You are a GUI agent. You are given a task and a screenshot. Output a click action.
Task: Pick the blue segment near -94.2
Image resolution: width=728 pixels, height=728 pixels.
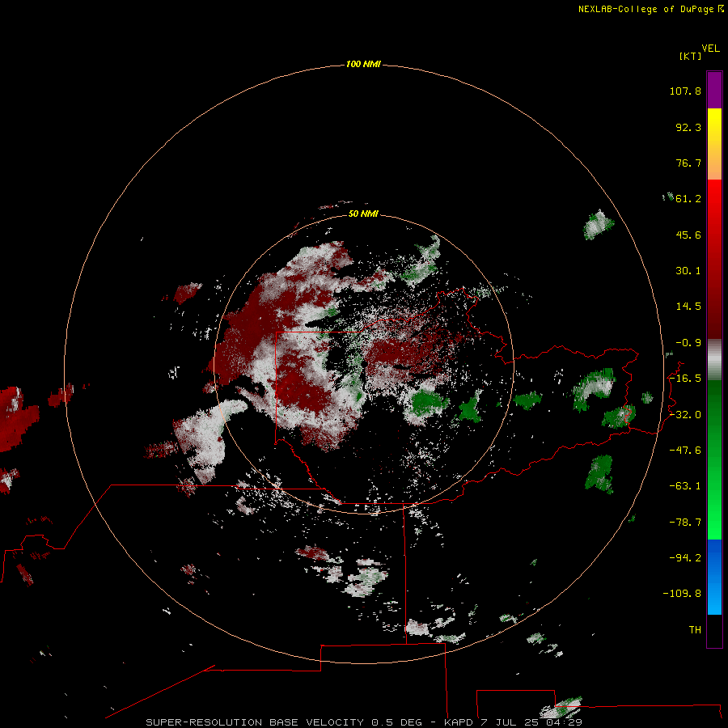pyautogui.click(x=714, y=557)
